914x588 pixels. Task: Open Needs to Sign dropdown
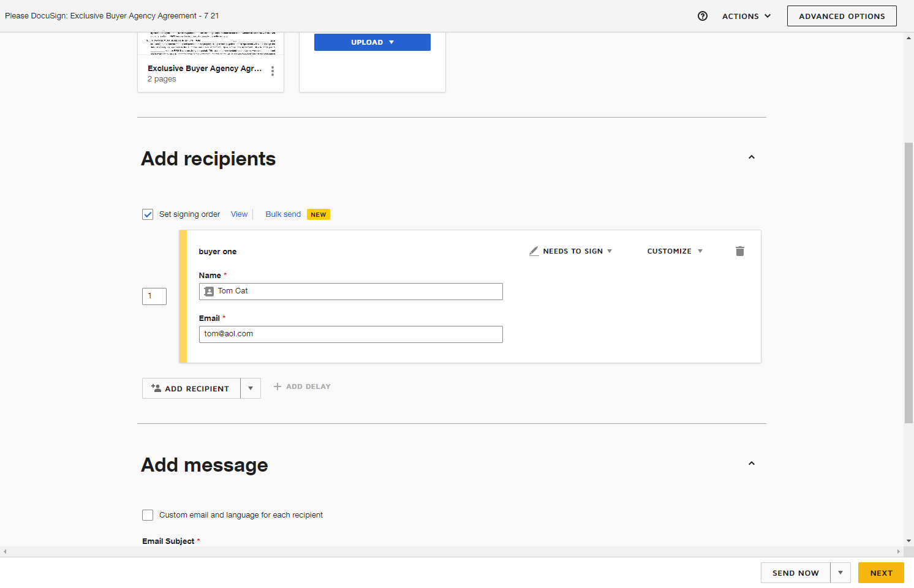click(571, 251)
